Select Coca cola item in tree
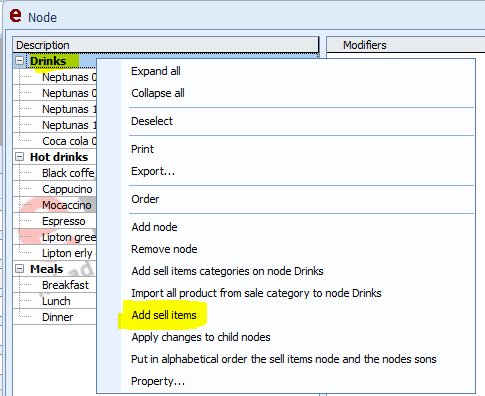This screenshot has width=485, height=396. pyautogui.click(x=69, y=141)
